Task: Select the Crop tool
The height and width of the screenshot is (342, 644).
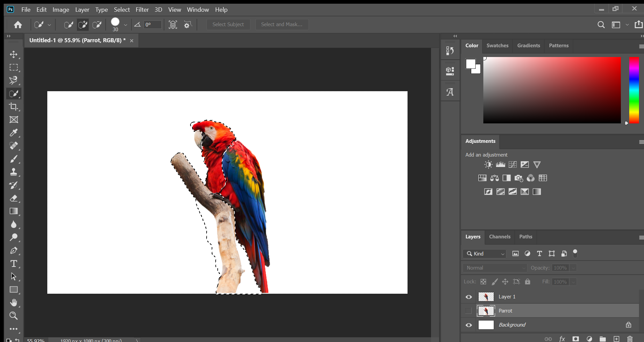Action: [13, 107]
